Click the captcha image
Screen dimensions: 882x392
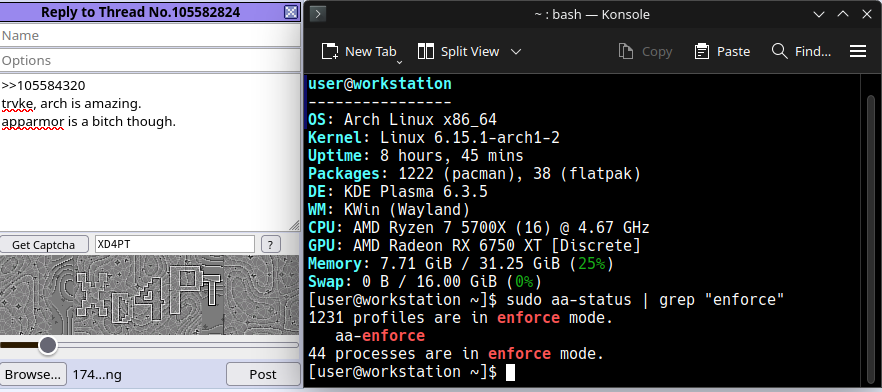149,295
